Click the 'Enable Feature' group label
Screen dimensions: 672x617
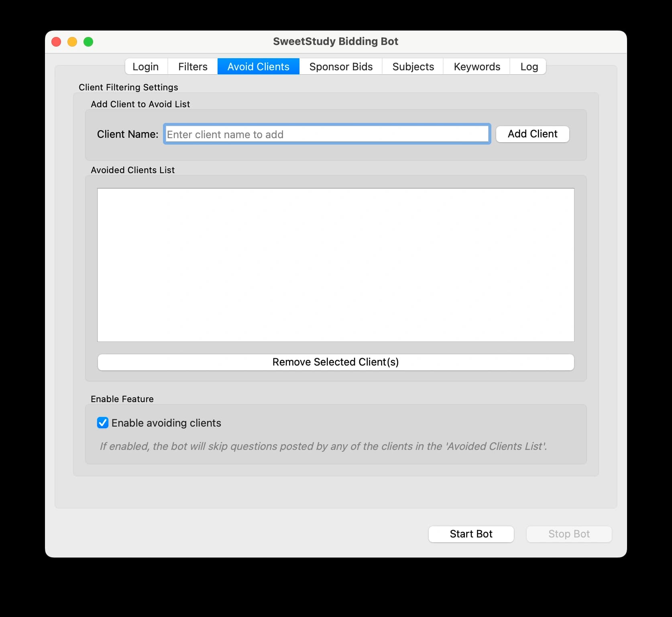[x=122, y=399]
